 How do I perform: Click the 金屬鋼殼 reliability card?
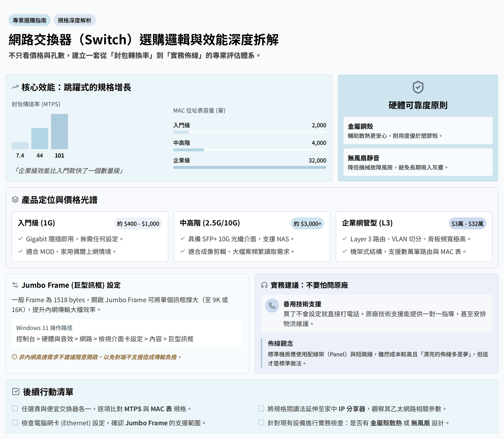[418, 131]
